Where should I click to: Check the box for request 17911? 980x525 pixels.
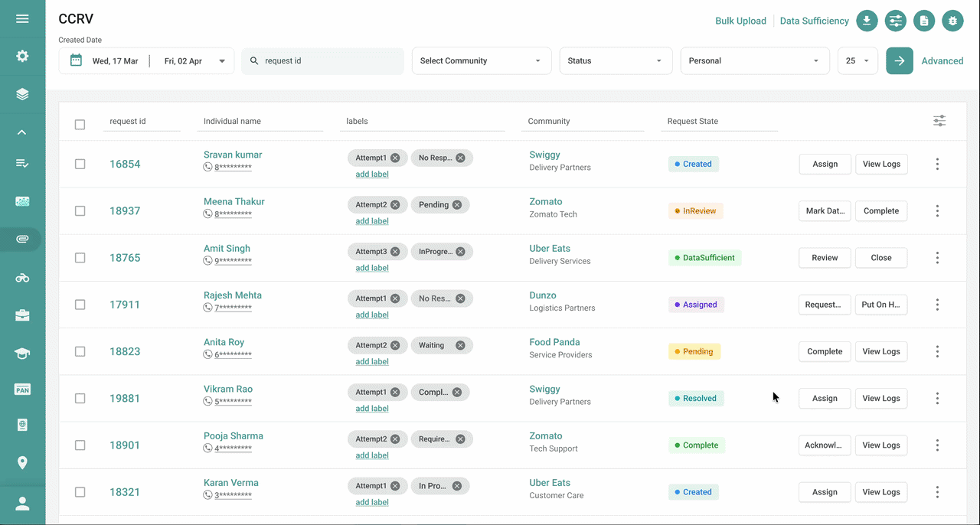80,305
